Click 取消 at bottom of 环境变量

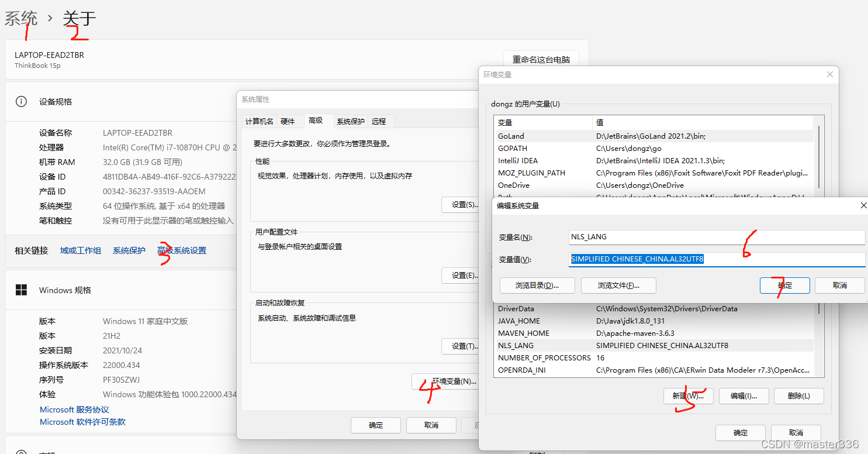point(796,433)
